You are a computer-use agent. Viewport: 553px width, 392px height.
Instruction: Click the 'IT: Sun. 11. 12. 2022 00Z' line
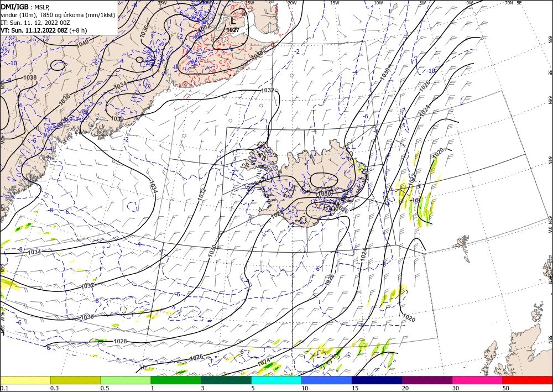pyautogui.click(x=35, y=23)
